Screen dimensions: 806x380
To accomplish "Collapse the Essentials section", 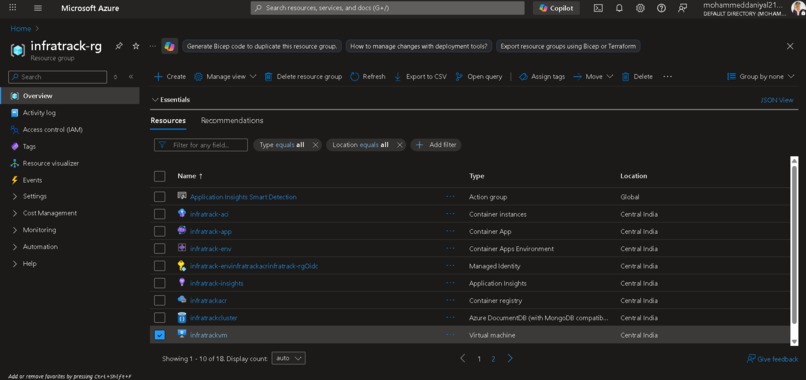I will 172,100.
